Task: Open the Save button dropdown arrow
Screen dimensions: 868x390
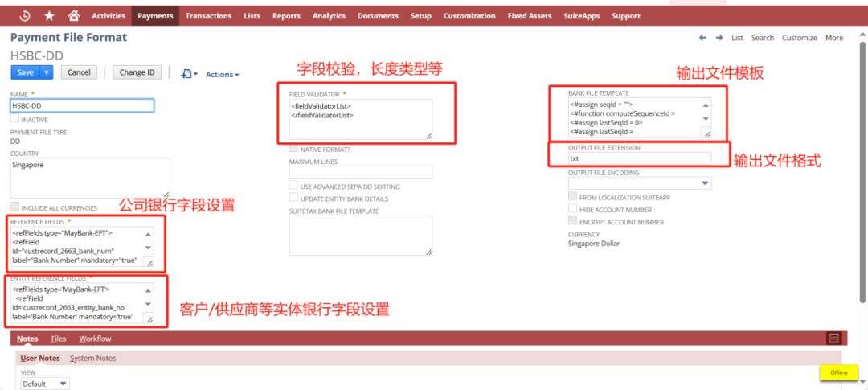Action: [47, 72]
